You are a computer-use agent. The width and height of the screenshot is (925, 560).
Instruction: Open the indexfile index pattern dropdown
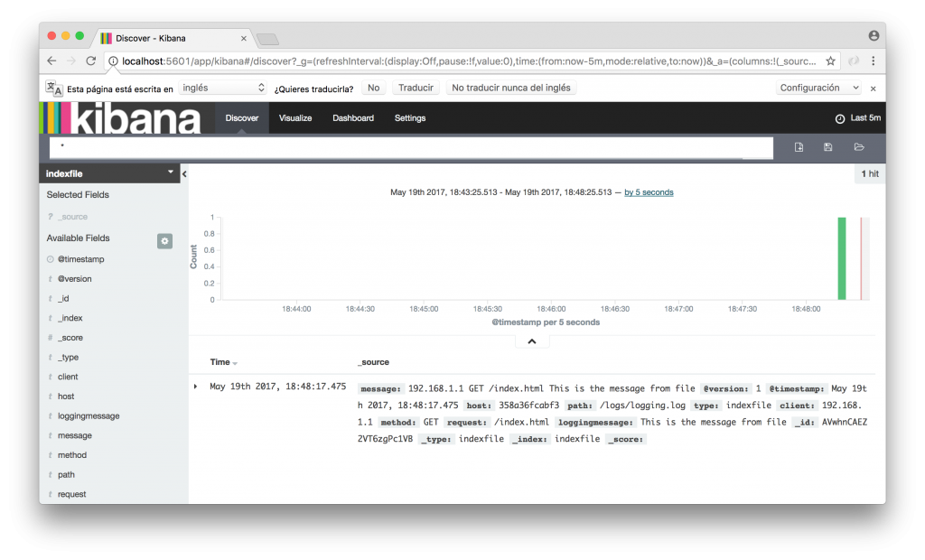click(109, 173)
